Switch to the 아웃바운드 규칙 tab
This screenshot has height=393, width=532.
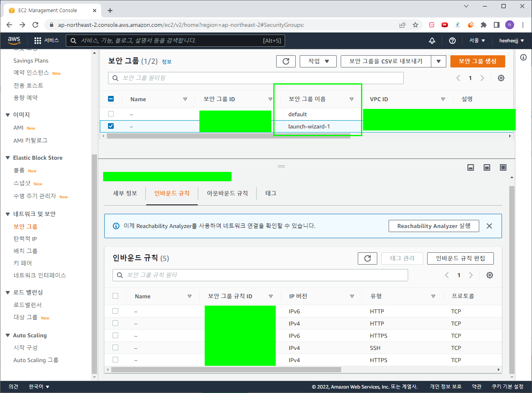228,193
